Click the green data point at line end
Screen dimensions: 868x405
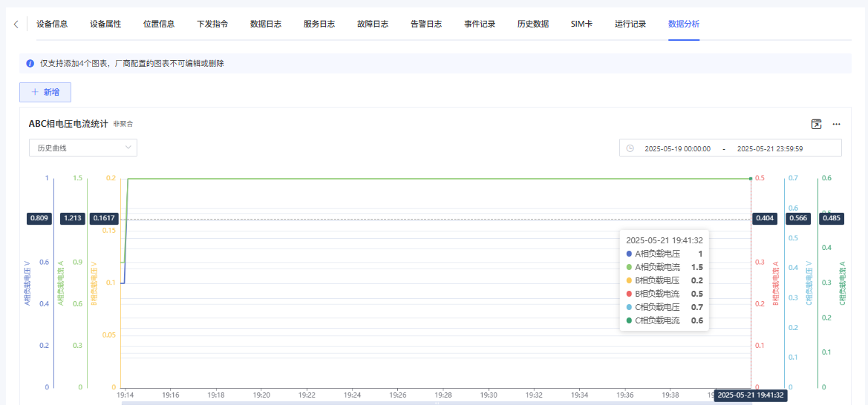751,178
